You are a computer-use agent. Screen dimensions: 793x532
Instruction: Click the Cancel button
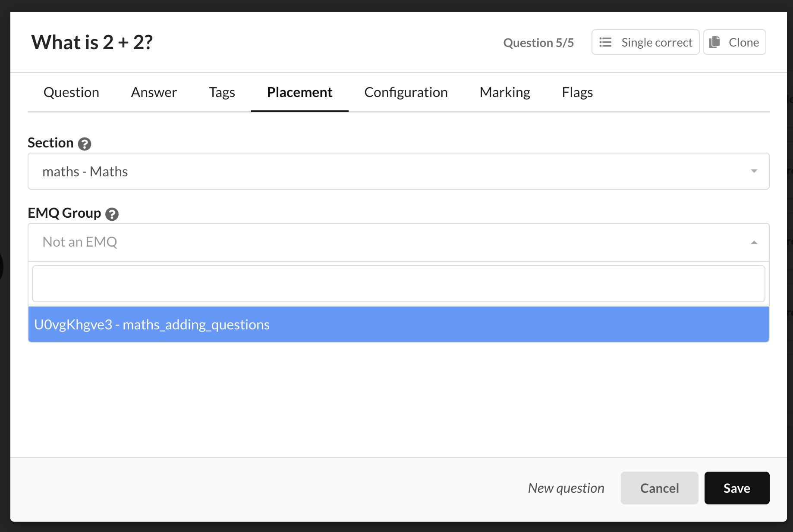(x=659, y=488)
